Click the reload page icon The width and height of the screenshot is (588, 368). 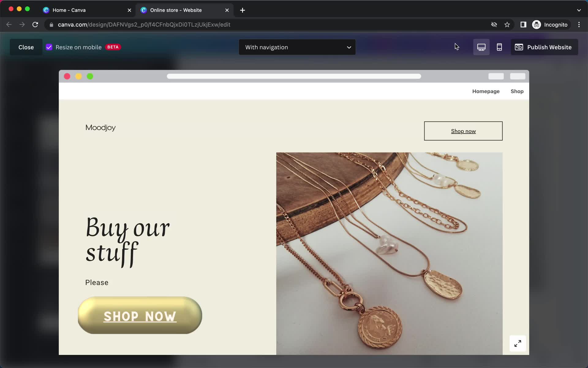[x=35, y=25]
